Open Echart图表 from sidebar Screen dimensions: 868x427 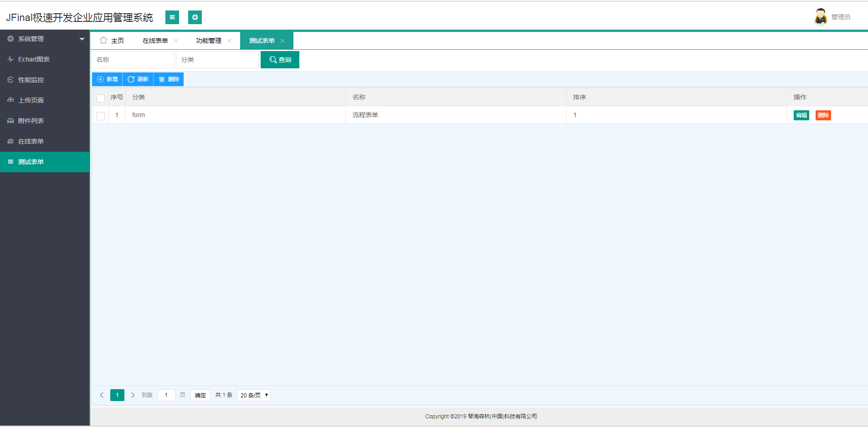pyautogui.click(x=45, y=59)
